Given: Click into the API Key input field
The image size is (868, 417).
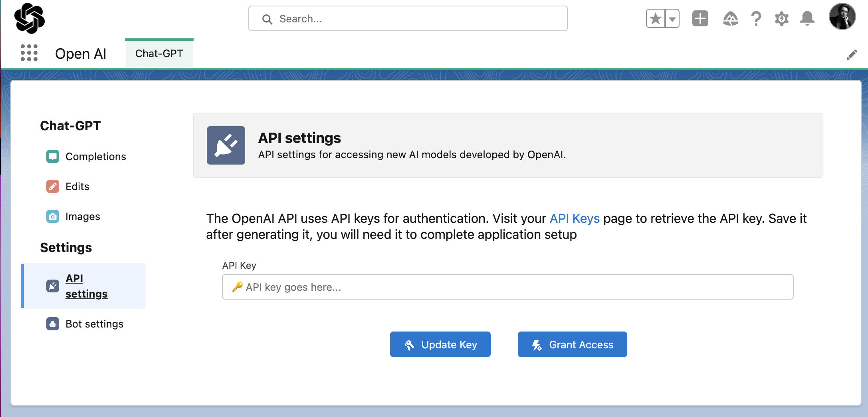Looking at the screenshot, I should tap(507, 287).
